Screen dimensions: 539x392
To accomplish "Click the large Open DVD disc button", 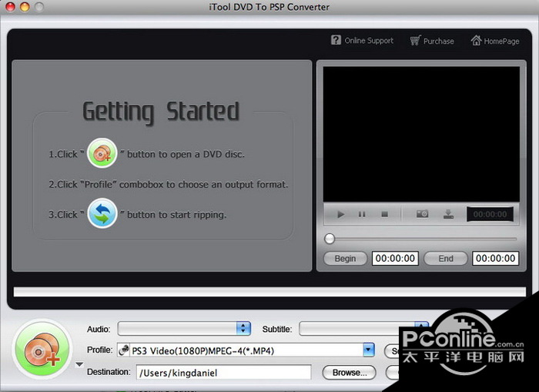I will point(42,350).
